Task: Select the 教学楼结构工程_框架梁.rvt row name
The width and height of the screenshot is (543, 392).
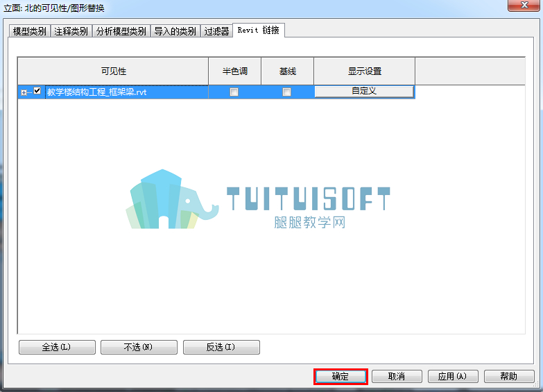Action: (97, 92)
